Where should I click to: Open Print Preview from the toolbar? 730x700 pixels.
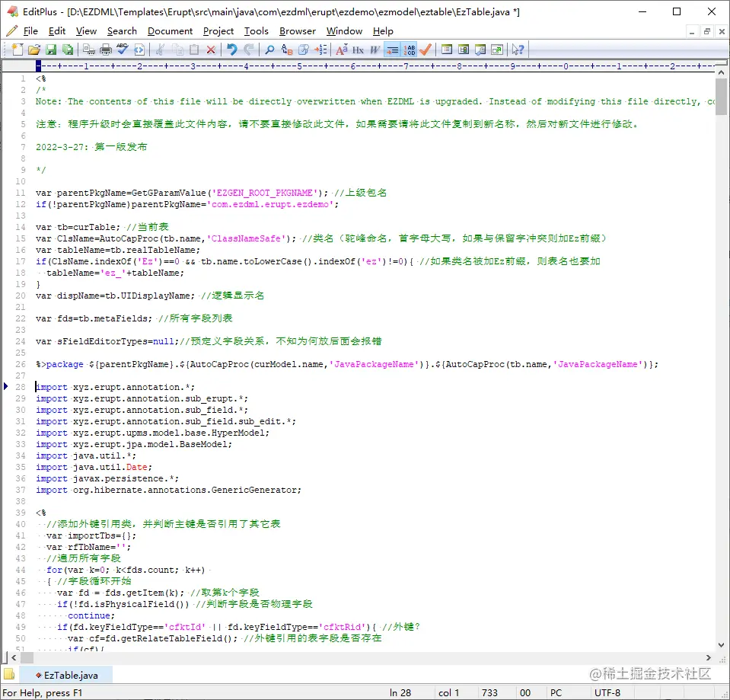tap(89, 50)
